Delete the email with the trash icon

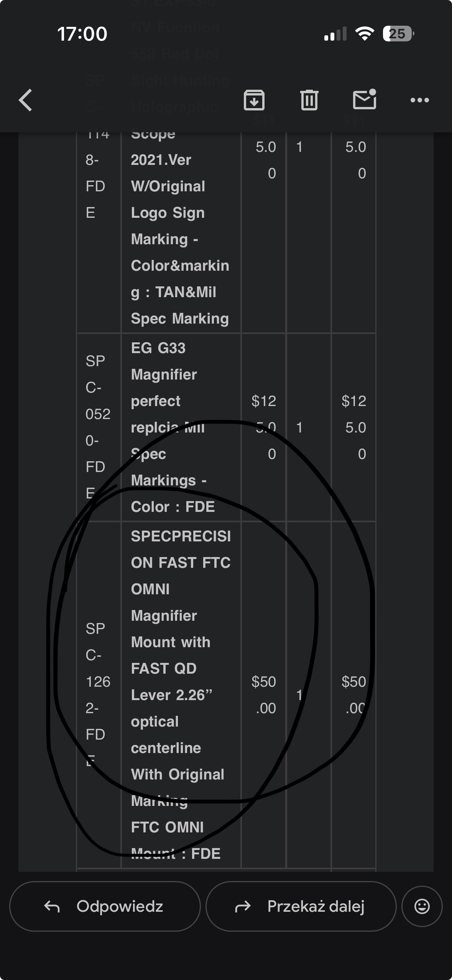309,100
